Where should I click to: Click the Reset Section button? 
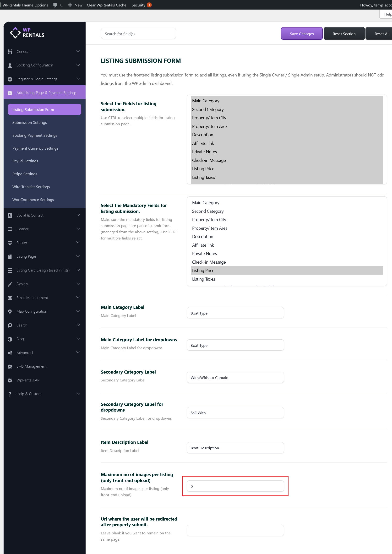pyautogui.click(x=344, y=34)
